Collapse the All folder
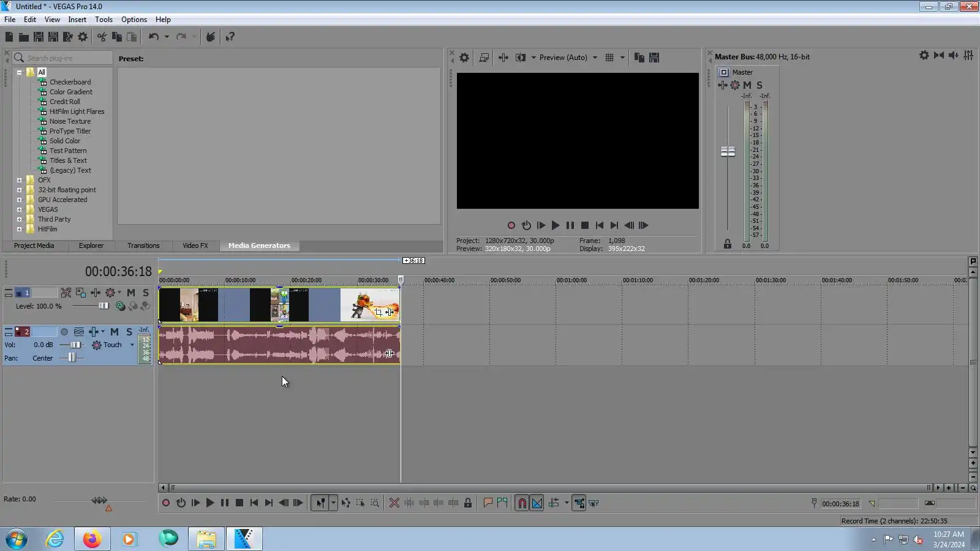Image resolution: width=980 pixels, height=551 pixels. click(19, 72)
